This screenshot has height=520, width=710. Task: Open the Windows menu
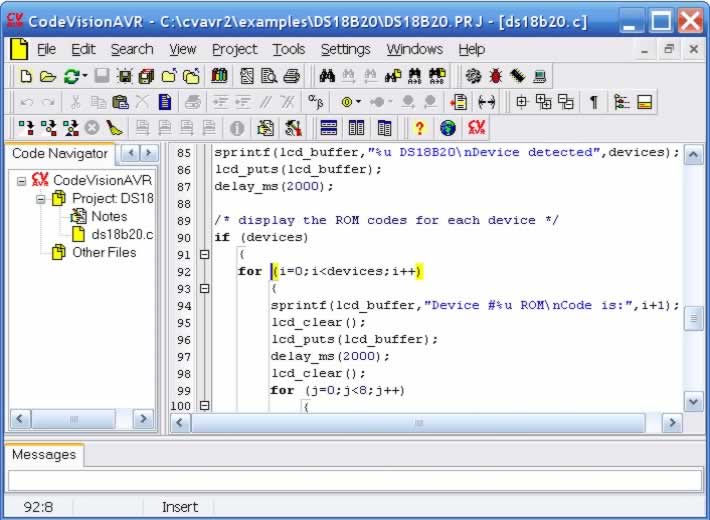[414, 49]
